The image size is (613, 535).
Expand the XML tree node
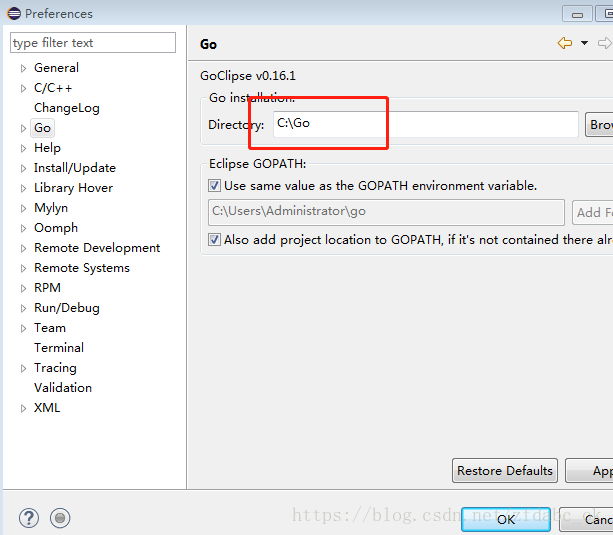[x=23, y=408]
